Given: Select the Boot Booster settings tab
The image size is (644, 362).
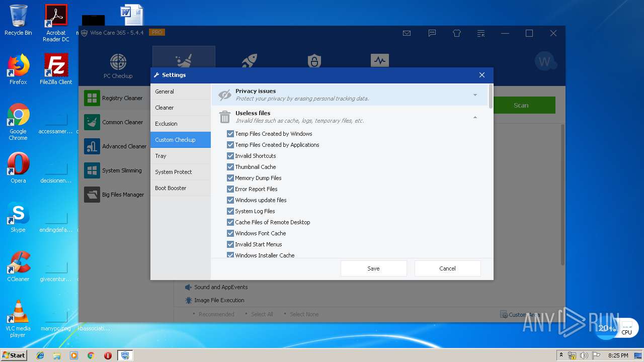Looking at the screenshot, I should click(171, 188).
